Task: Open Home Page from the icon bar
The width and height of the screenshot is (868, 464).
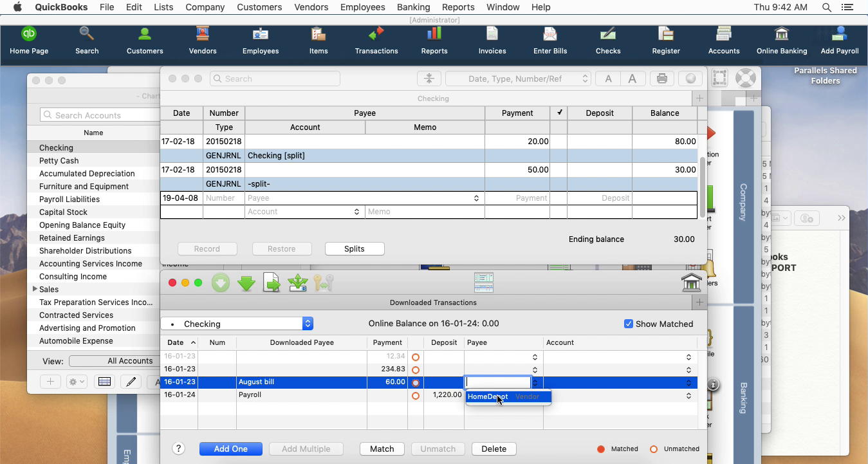Action: click(x=29, y=41)
